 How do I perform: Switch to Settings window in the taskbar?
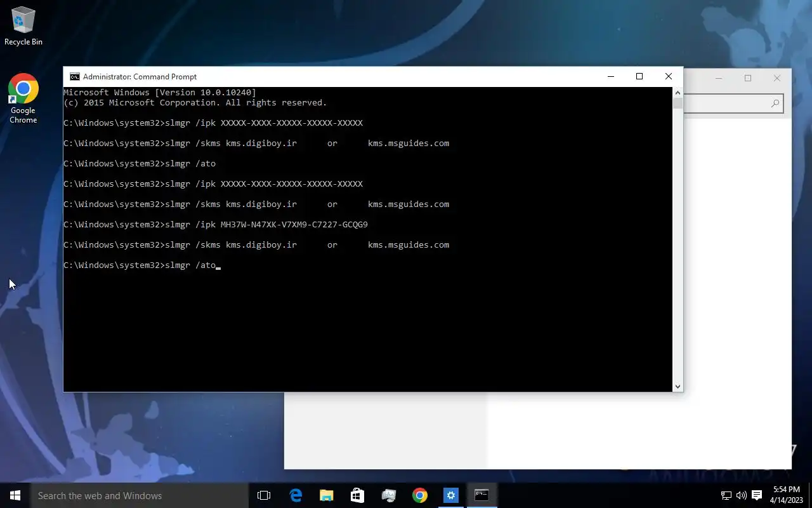pyautogui.click(x=450, y=495)
